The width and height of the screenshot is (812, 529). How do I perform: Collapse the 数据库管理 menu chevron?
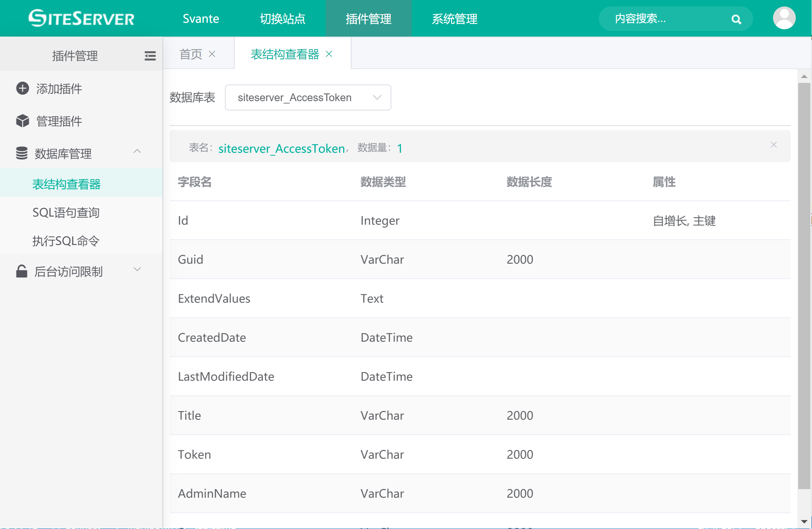(x=137, y=151)
